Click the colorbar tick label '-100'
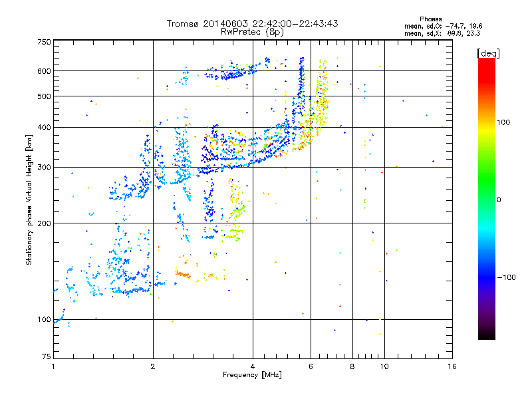532x399 pixels. tap(506, 277)
